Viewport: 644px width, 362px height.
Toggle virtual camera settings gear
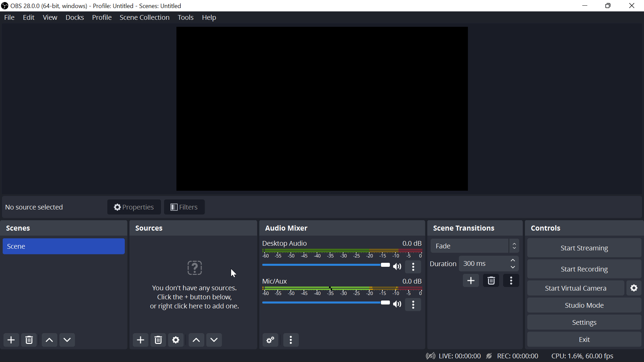[x=634, y=288]
